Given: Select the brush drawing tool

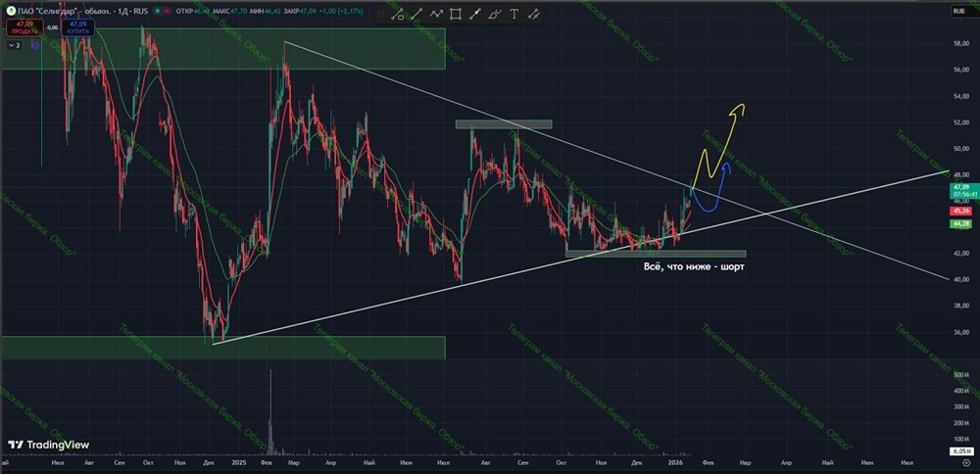Looking at the screenshot, I should (x=495, y=14).
